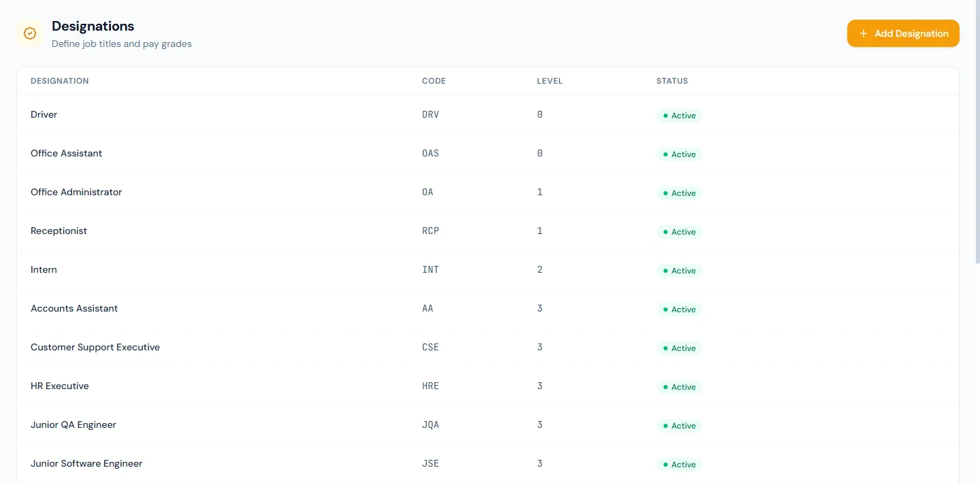The width and height of the screenshot is (980, 483).
Task: Click the OA code cell
Action: [x=427, y=192]
